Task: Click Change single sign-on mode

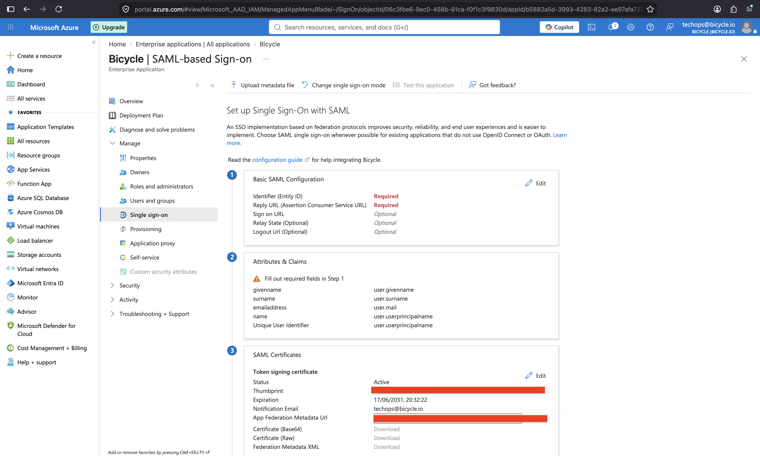Action: 344,85
